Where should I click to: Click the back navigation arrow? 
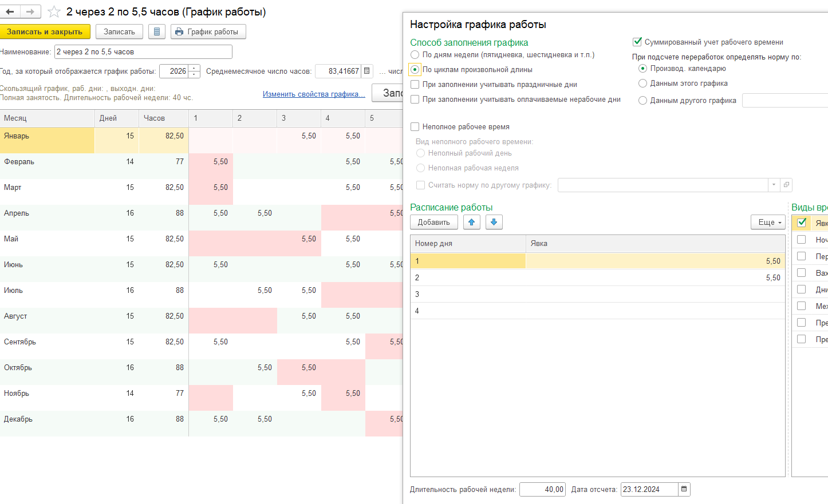coord(10,11)
